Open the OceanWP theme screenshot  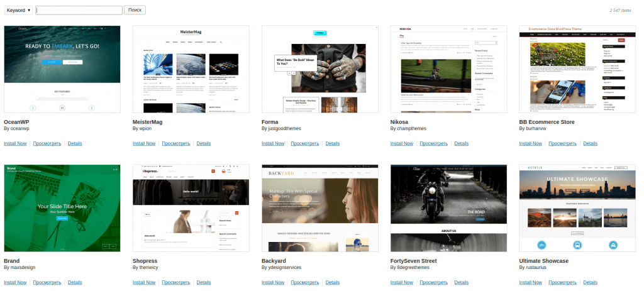click(x=62, y=69)
